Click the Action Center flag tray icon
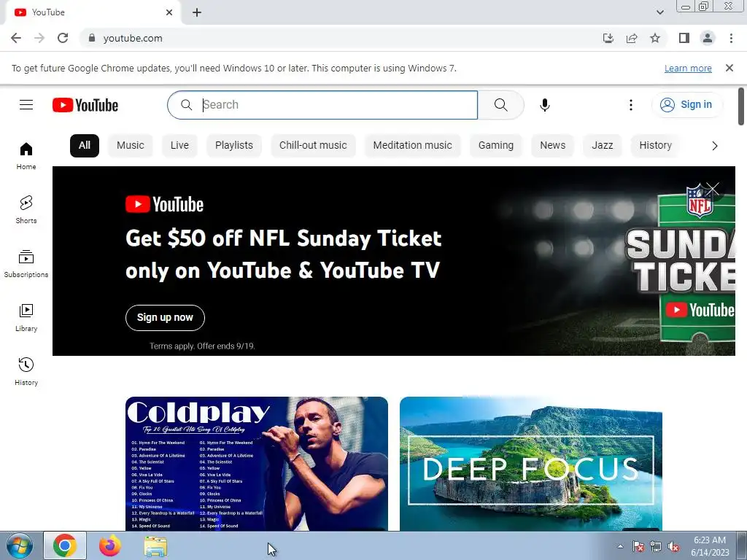 pyautogui.click(x=638, y=547)
